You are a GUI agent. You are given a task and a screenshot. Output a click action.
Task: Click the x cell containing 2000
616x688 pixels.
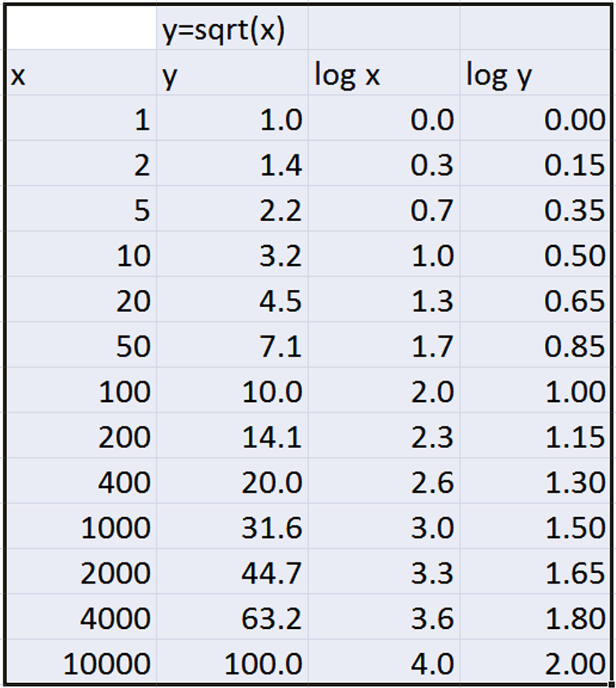(80, 573)
